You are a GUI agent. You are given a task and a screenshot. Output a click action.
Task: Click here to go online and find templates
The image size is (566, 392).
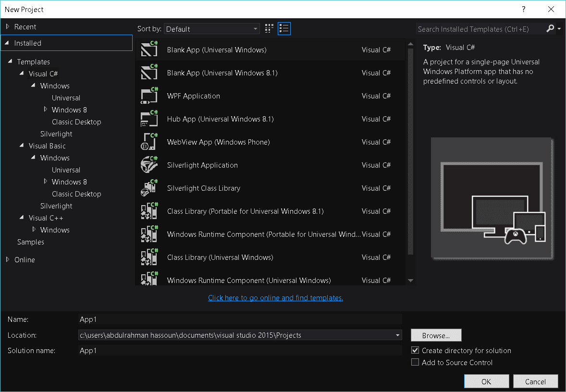click(275, 298)
